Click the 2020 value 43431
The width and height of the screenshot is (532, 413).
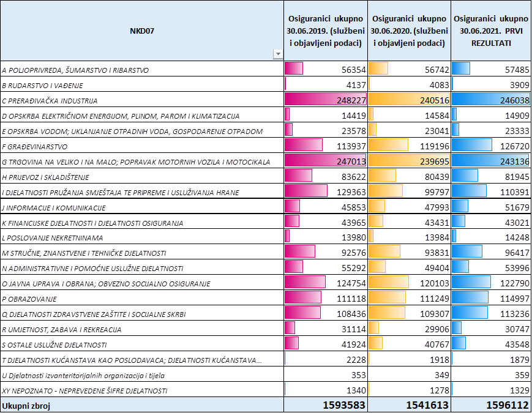pyautogui.click(x=437, y=223)
